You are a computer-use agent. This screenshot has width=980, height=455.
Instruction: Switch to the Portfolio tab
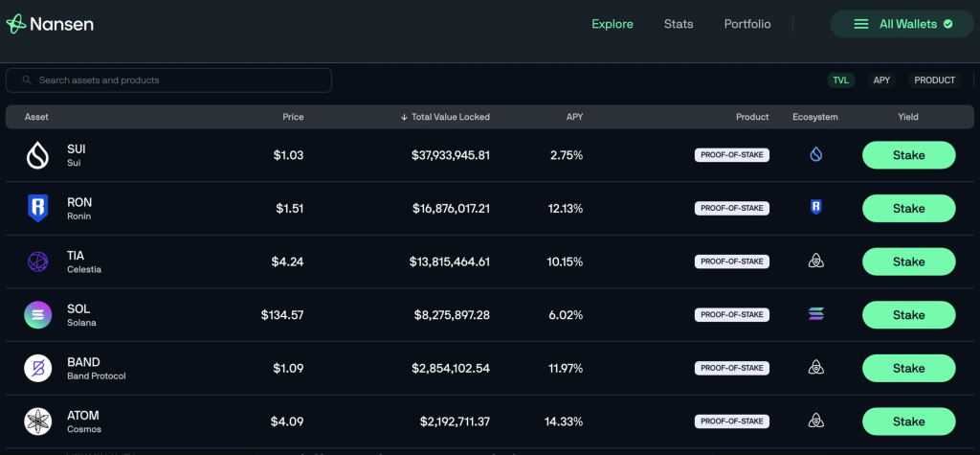pos(747,24)
